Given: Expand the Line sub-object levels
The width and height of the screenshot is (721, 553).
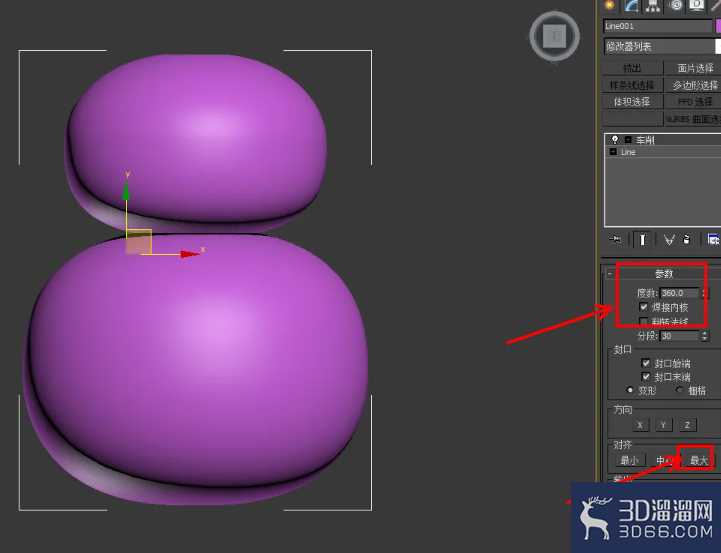Looking at the screenshot, I should click(x=613, y=152).
